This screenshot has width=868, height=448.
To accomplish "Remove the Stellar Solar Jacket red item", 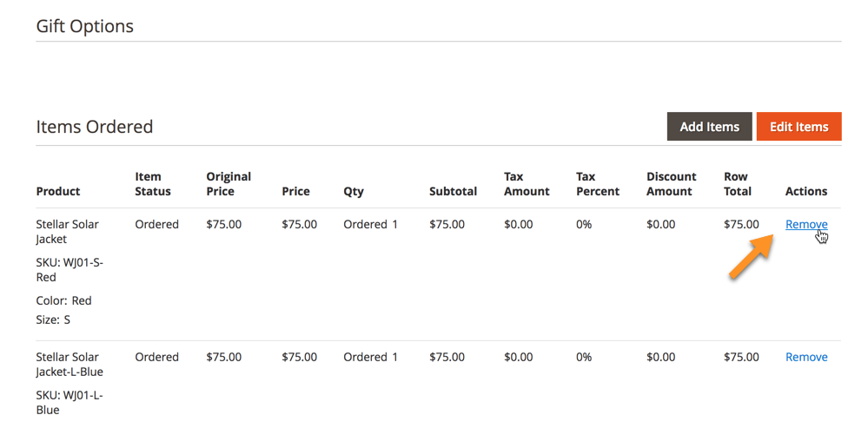I will click(805, 224).
